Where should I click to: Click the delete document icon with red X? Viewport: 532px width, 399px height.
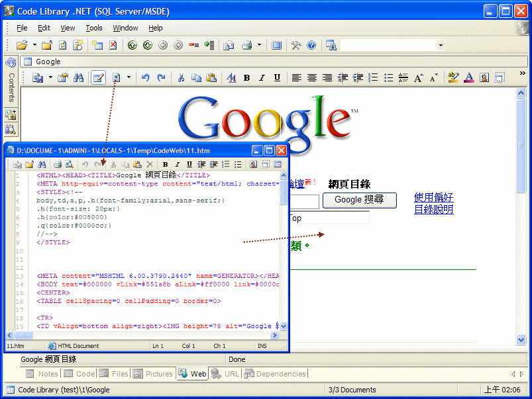click(x=113, y=45)
